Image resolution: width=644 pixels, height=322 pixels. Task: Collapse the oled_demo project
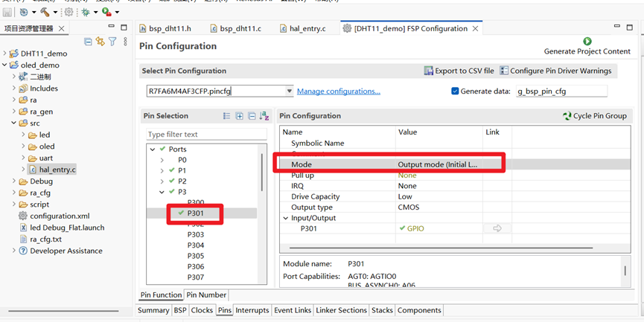click(4, 65)
